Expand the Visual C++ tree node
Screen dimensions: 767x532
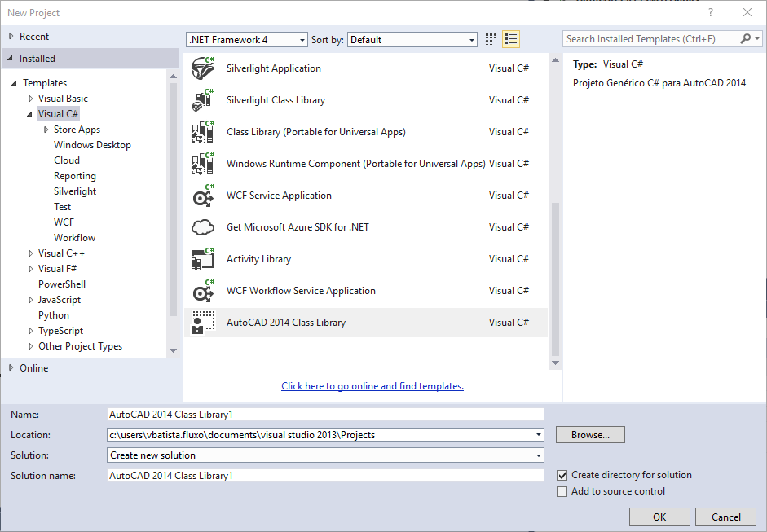coord(30,253)
